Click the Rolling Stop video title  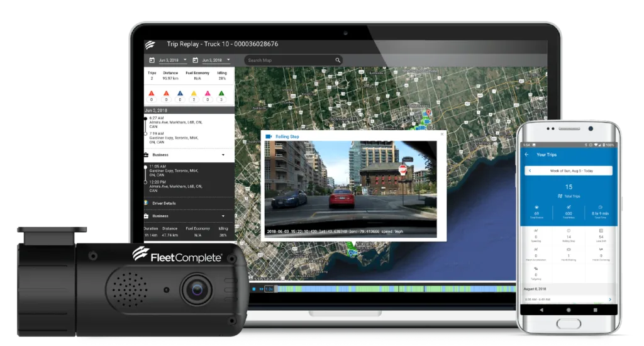(x=287, y=137)
